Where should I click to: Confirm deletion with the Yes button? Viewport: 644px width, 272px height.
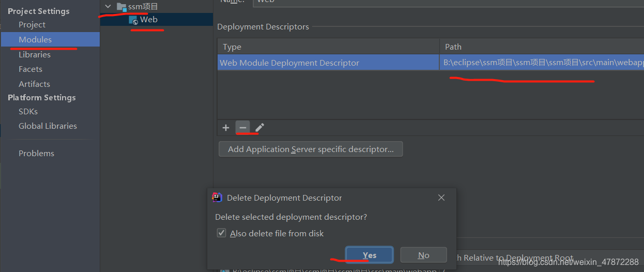370,255
